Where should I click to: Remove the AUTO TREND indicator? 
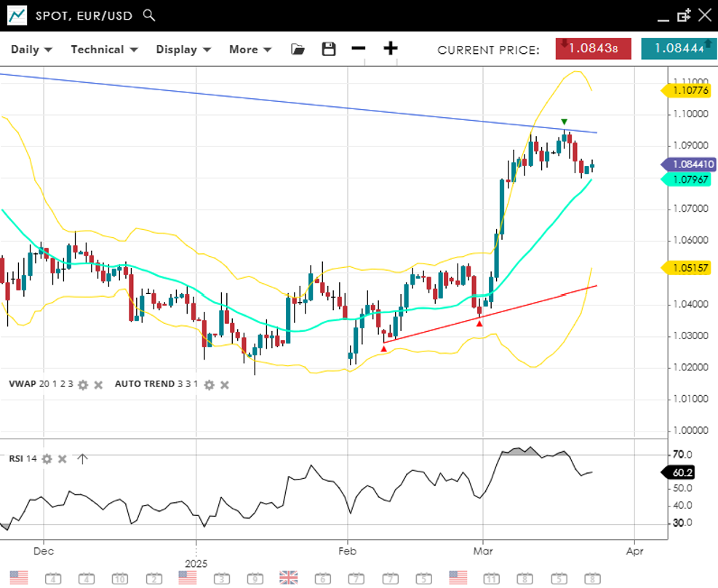[224, 384]
